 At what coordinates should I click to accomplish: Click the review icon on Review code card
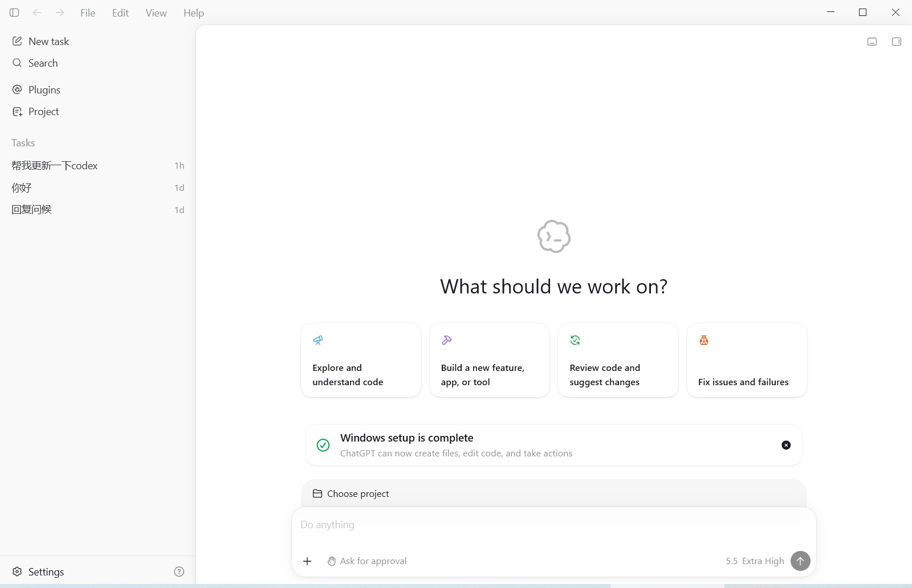point(575,340)
